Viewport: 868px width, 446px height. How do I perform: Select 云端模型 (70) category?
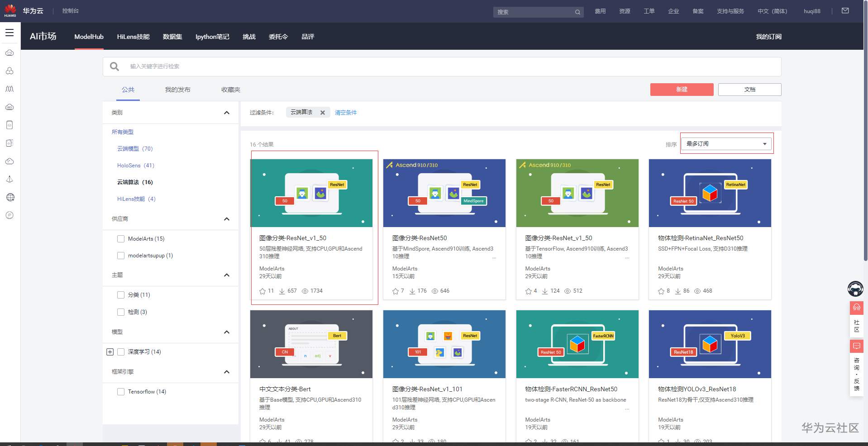[x=135, y=149]
